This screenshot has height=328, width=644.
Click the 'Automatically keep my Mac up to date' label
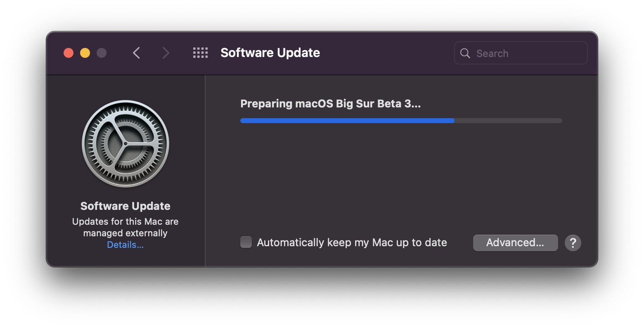(352, 242)
